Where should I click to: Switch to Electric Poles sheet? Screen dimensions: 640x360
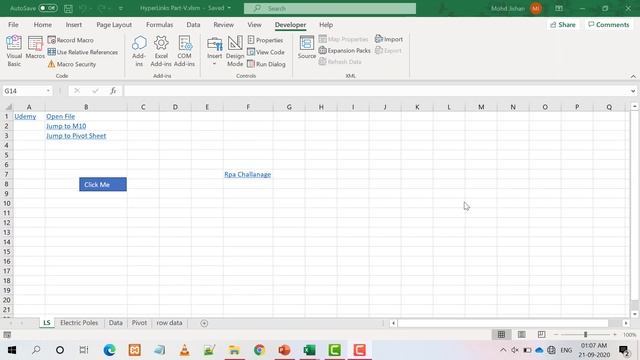tap(79, 323)
